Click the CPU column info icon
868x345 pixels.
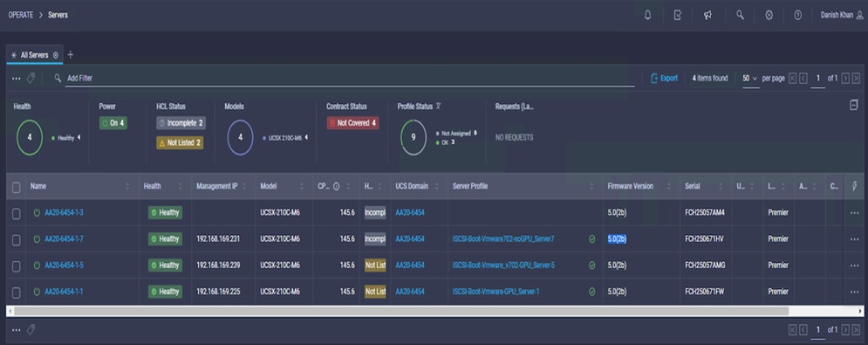point(336,186)
